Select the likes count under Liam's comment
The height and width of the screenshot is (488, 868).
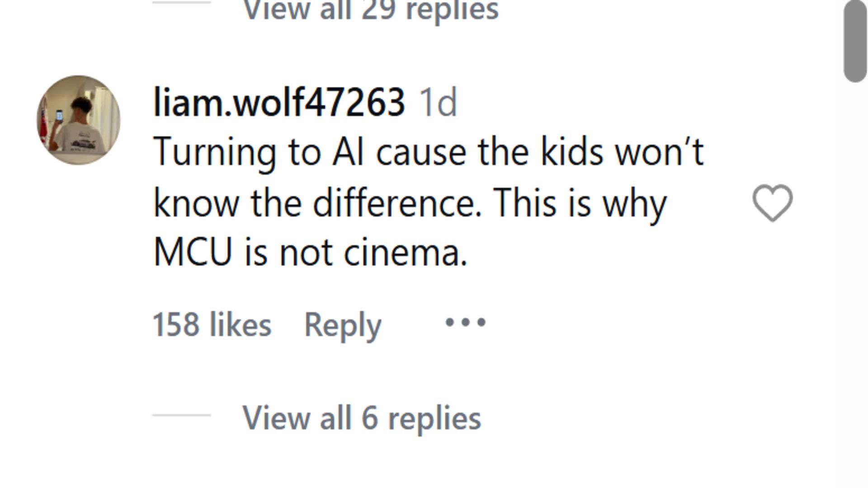[x=212, y=324]
